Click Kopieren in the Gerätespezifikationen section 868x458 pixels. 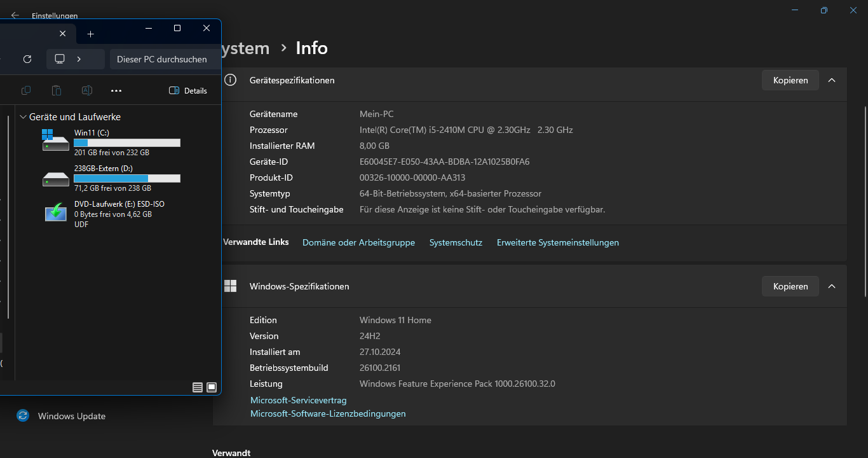click(790, 80)
